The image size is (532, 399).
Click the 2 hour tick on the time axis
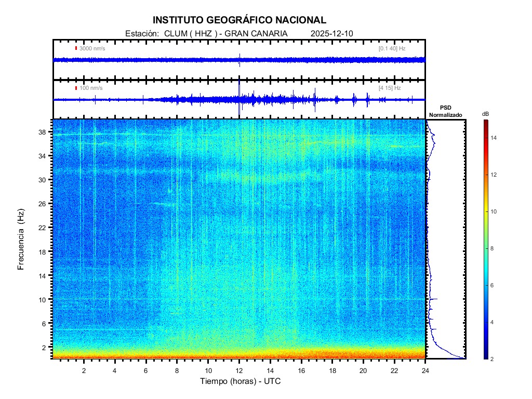(x=84, y=370)
